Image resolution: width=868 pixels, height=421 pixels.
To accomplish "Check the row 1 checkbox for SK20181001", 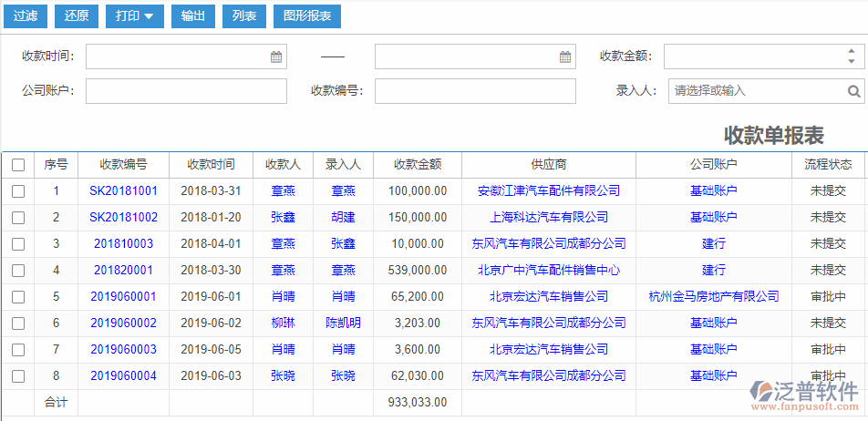I will point(18,191).
